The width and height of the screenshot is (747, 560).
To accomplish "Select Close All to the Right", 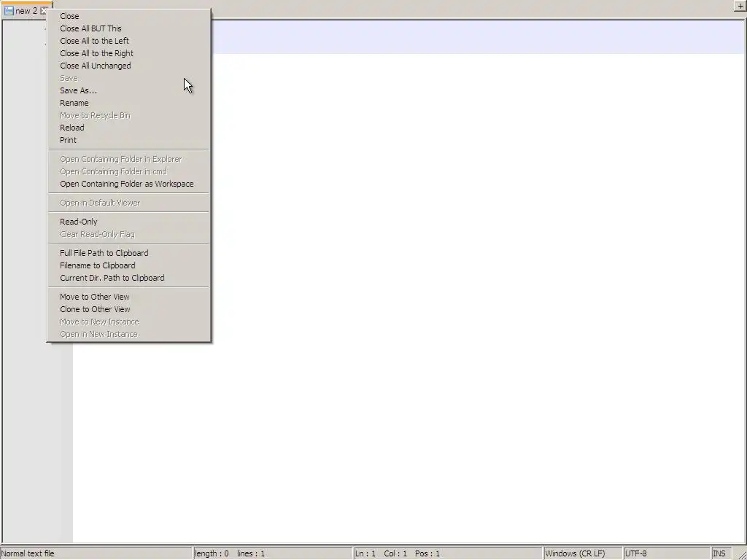I will pos(129,53).
